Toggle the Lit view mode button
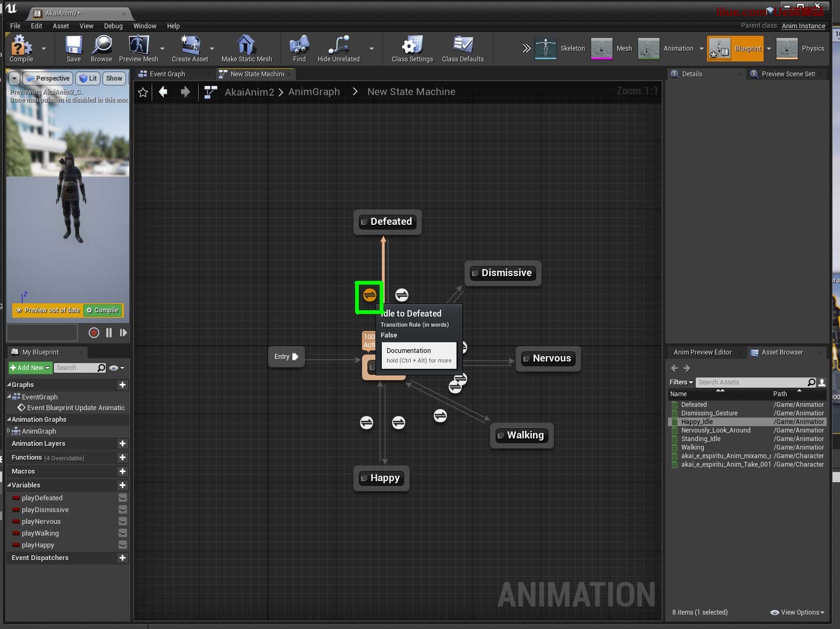The image size is (840, 629). tap(88, 78)
